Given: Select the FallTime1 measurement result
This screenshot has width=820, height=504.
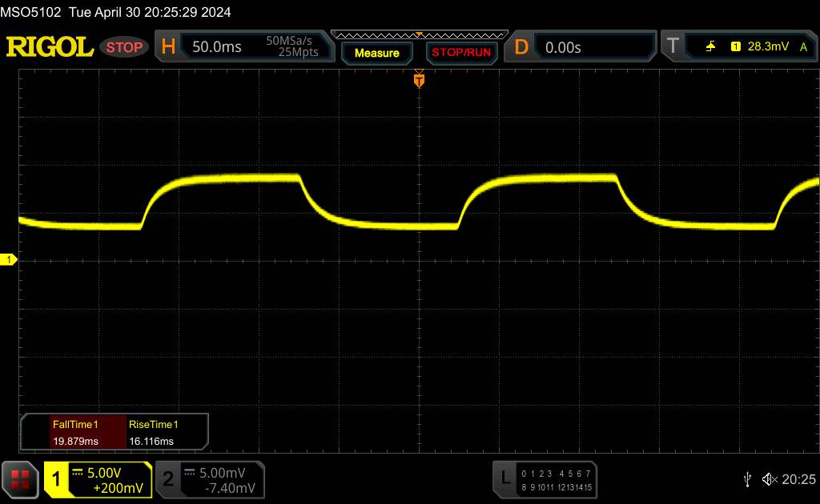Looking at the screenshot, I should [x=74, y=432].
